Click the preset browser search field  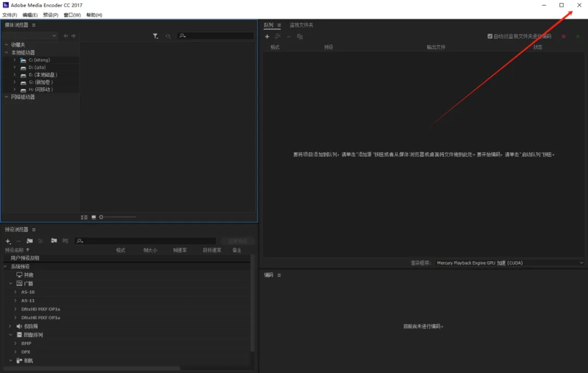(x=145, y=241)
